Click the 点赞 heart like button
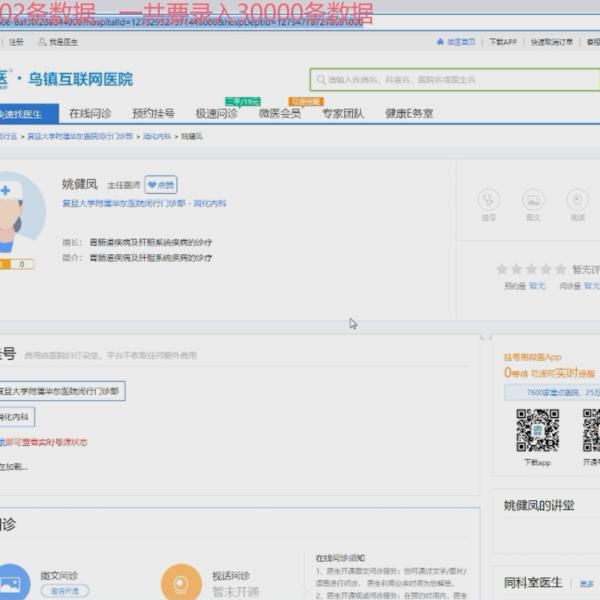600x600 pixels. click(x=160, y=185)
